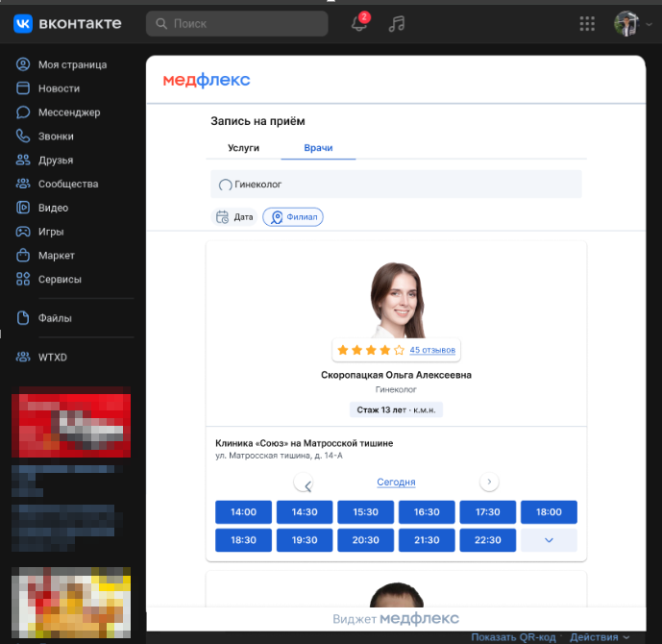Switch to the Услуги tab
The width and height of the screenshot is (662, 644).
244,148
